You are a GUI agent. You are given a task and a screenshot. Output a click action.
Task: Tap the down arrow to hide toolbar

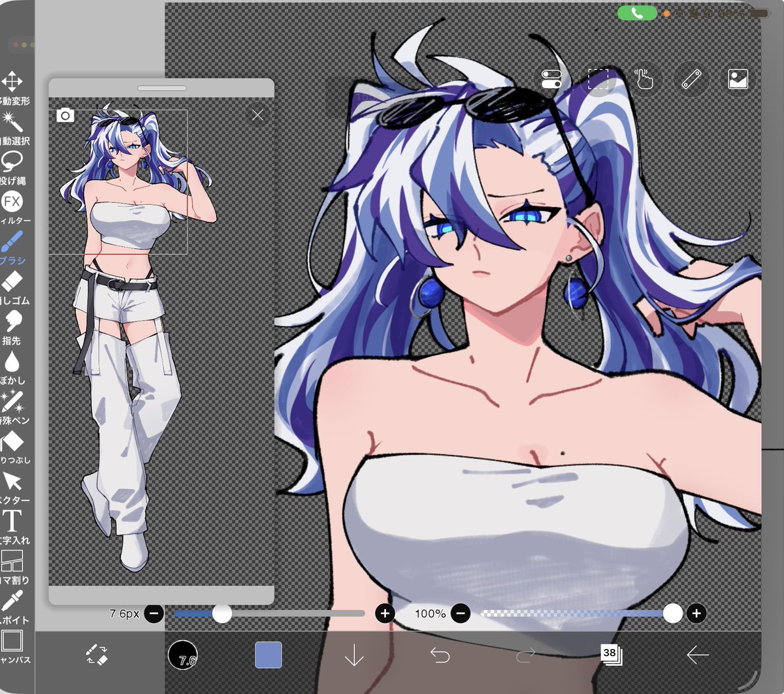[x=353, y=655]
